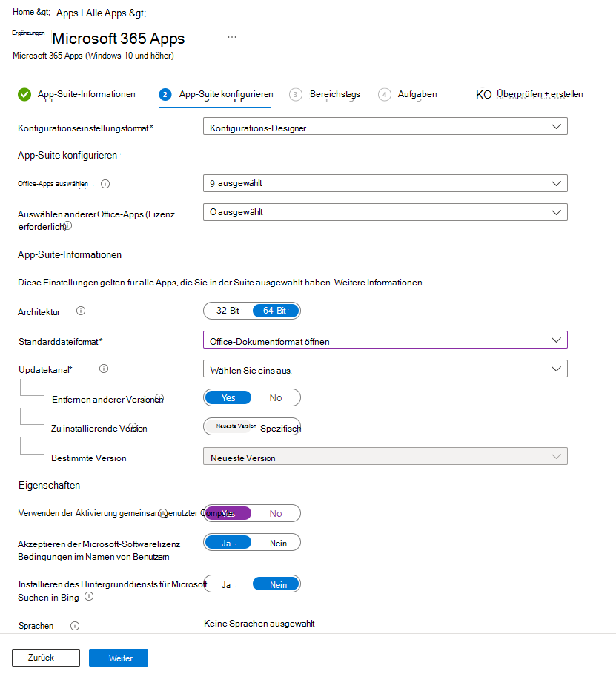
Task: Set Entfernen anderer Versionen to No
Action: click(276, 398)
